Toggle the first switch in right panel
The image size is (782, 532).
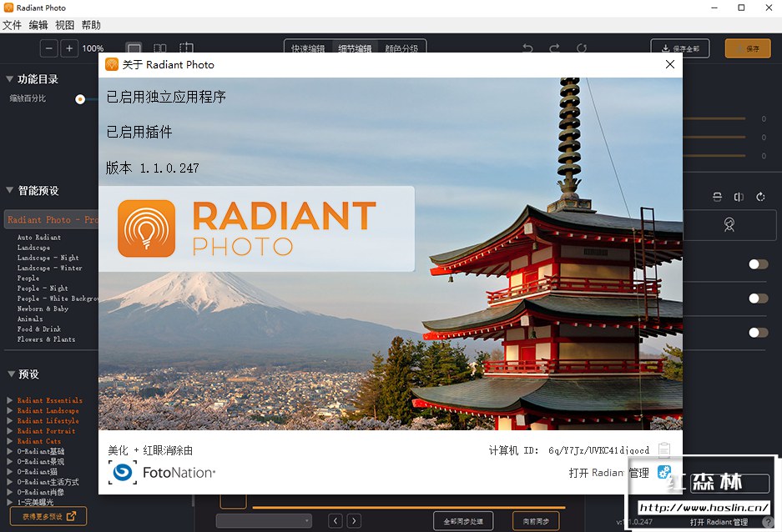(x=758, y=264)
